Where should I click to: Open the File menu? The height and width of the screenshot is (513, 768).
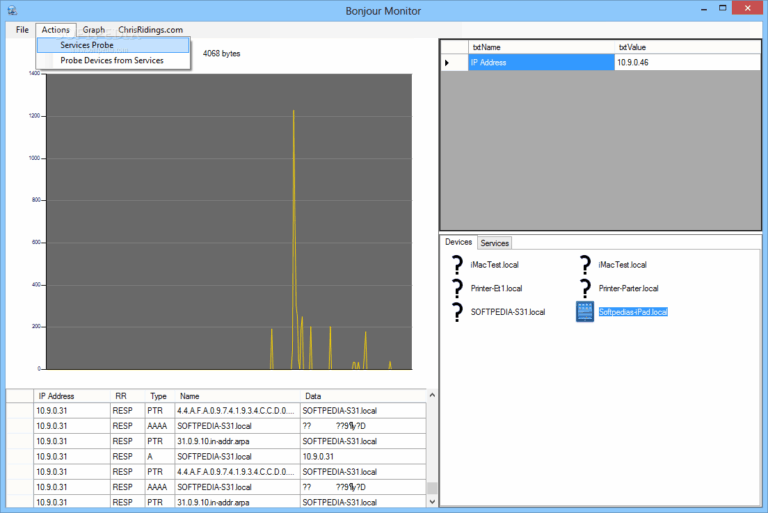click(x=22, y=30)
